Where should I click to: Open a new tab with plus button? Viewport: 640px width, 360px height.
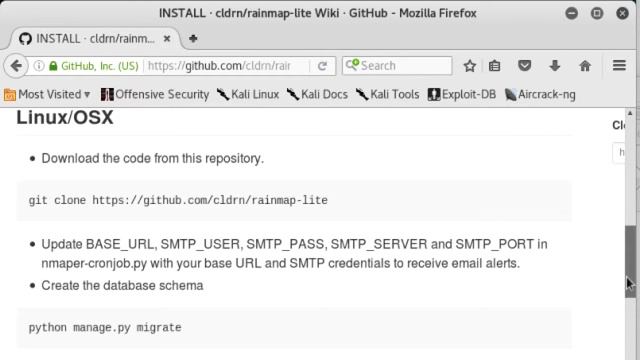193,39
